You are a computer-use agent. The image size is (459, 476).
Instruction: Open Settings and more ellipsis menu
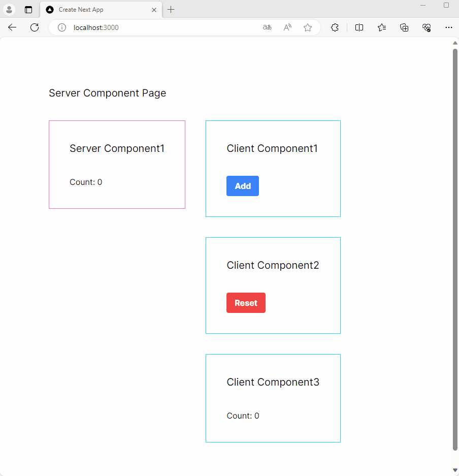pos(449,27)
